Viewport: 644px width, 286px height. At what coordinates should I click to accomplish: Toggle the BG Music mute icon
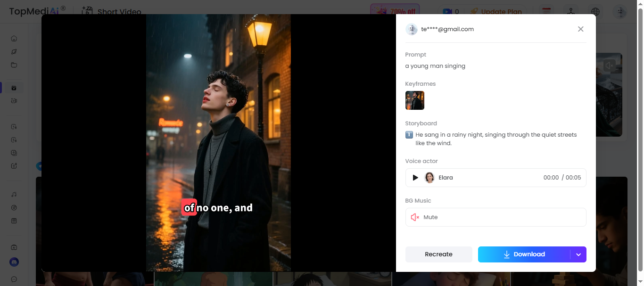415,217
